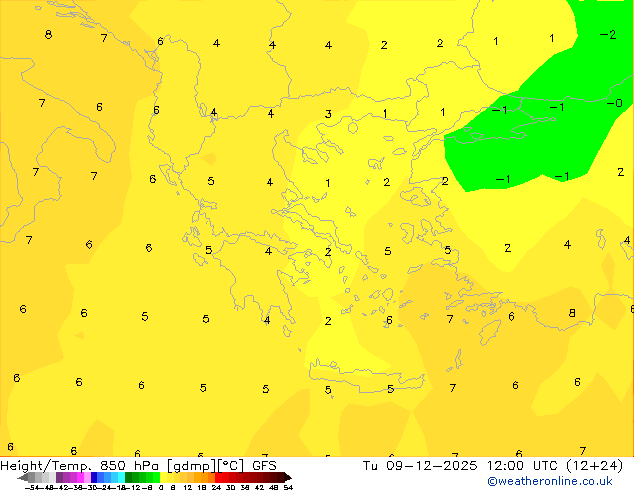Click the gray arrow at legend's cold end
The image size is (634, 490).
tap(23, 477)
